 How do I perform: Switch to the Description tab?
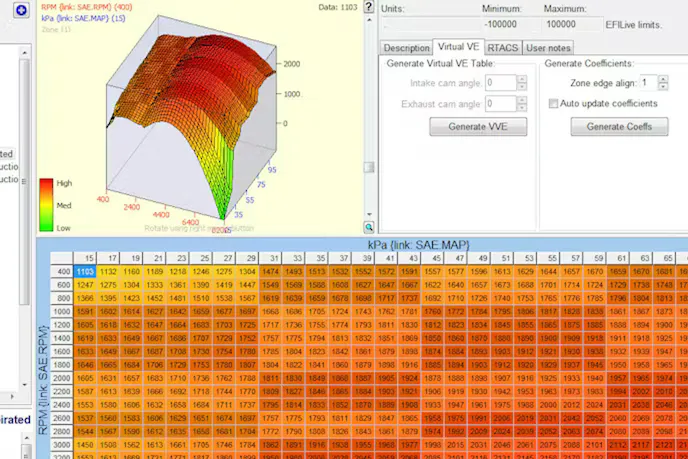point(406,47)
